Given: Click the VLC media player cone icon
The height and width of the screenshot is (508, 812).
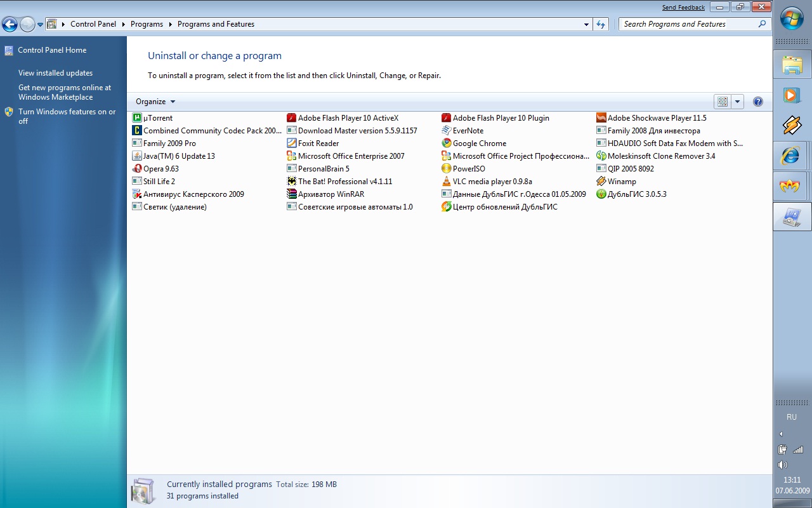Looking at the screenshot, I should (x=447, y=182).
